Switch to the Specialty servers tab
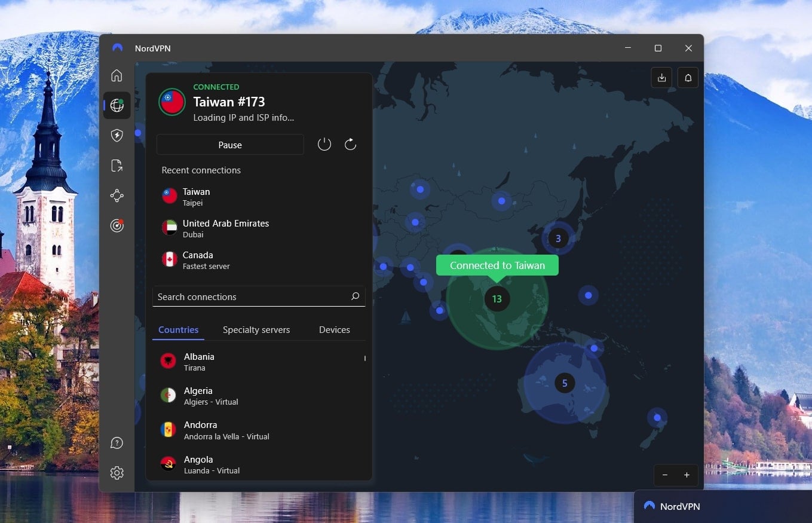This screenshot has height=523, width=812. (256, 329)
